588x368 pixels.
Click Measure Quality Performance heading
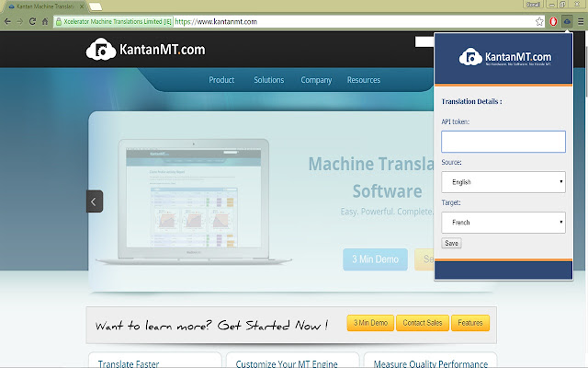pos(431,363)
